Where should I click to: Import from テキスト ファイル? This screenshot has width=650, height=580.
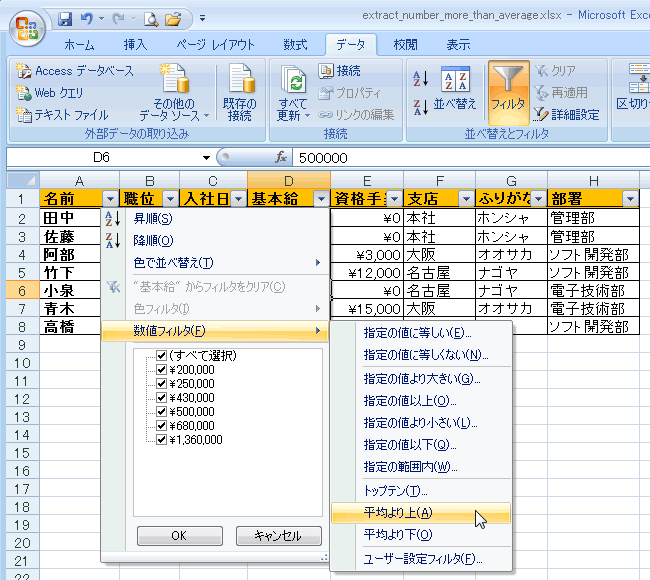click(x=62, y=115)
